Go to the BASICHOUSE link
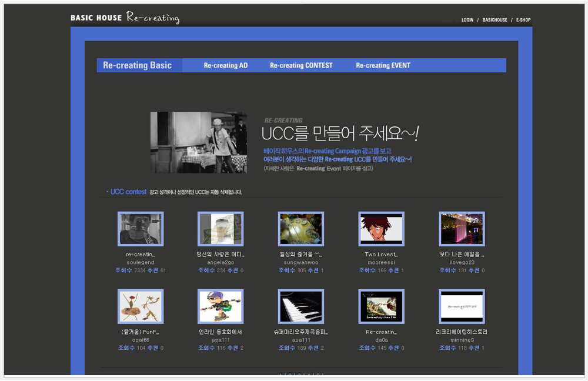Viewport: 588px width, 381px height. tap(495, 20)
